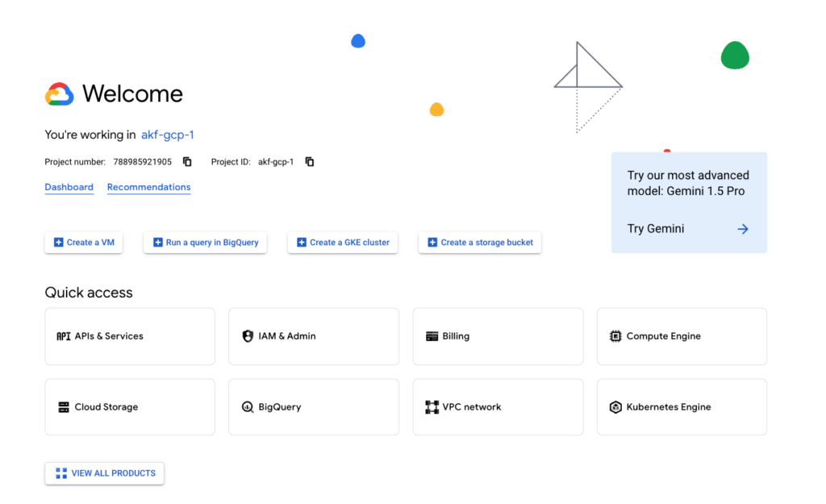The width and height of the screenshot is (826, 504).
Task: Click the plus icon on Run a query in BigQuery
Action: (157, 242)
